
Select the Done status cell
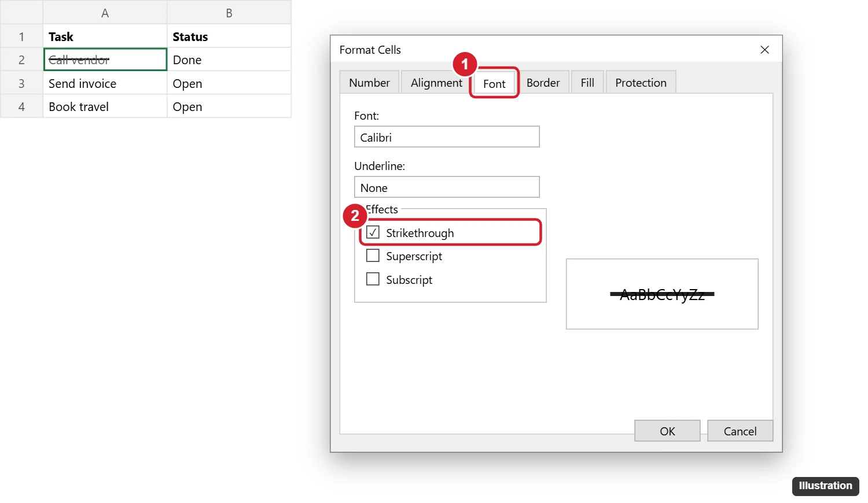click(x=229, y=60)
